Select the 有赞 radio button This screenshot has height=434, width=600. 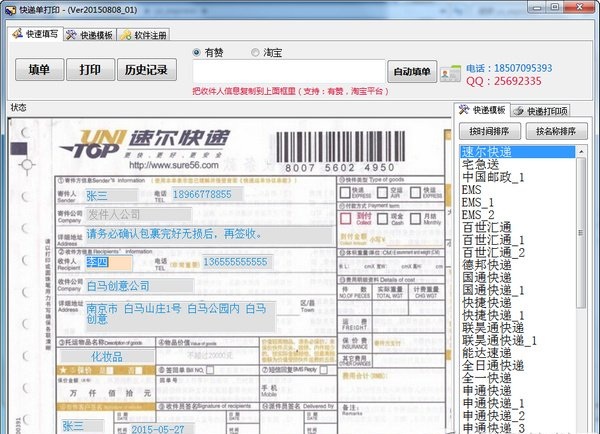(196, 52)
